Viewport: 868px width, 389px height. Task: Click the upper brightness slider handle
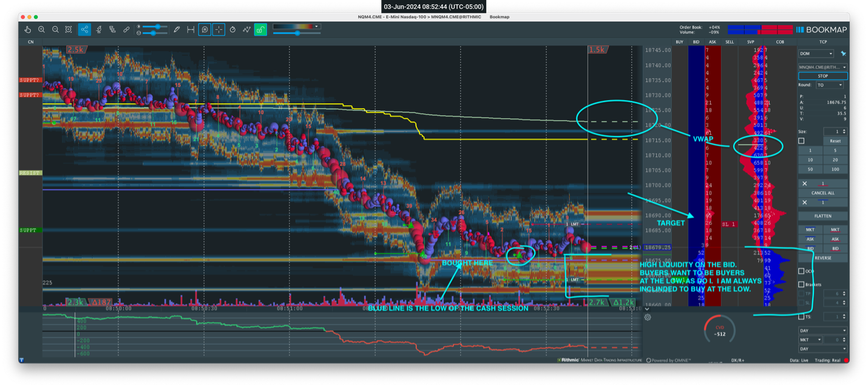(x=159, y=27)
